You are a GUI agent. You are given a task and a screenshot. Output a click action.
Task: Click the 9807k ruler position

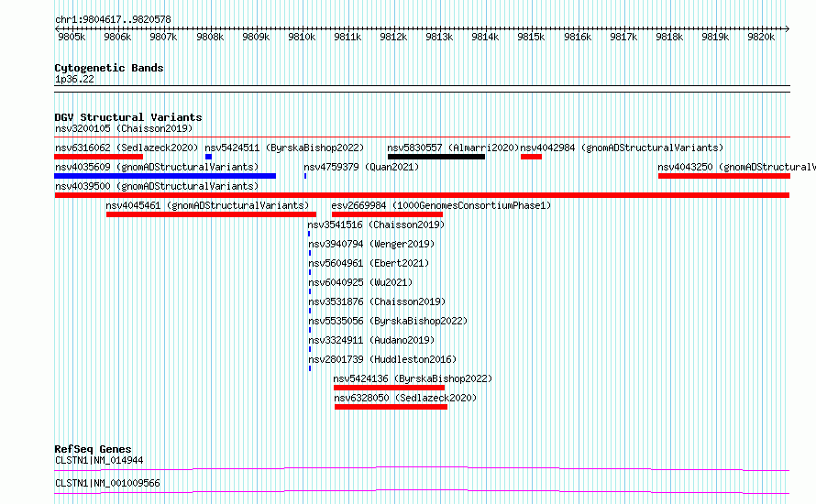pyautogui.click(x=163, y=37)
